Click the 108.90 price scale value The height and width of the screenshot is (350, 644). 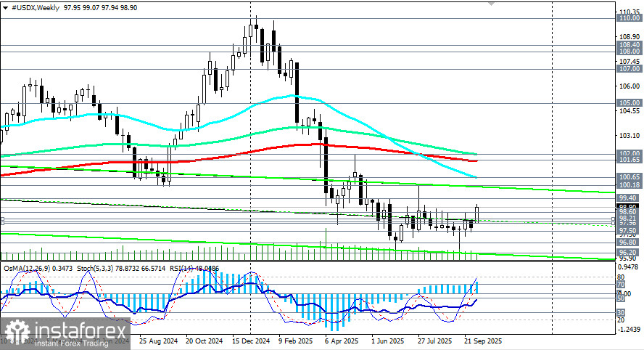tap(629, 36)
